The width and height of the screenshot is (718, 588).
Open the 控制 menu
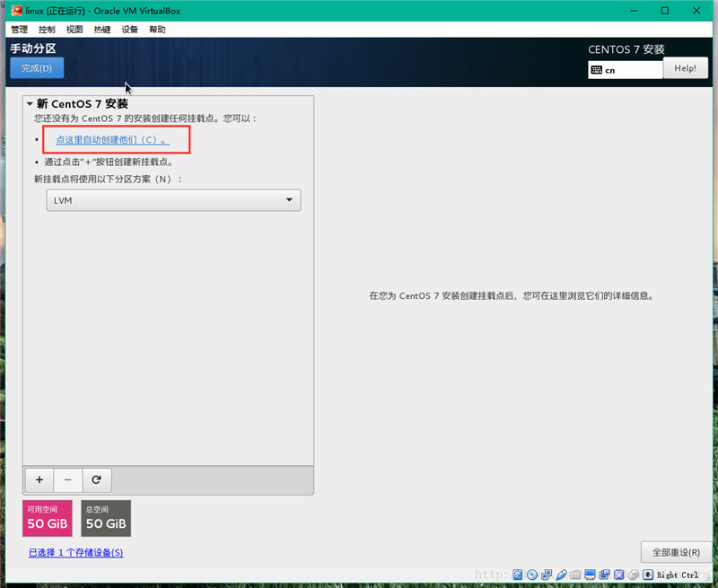coord(47,30)
